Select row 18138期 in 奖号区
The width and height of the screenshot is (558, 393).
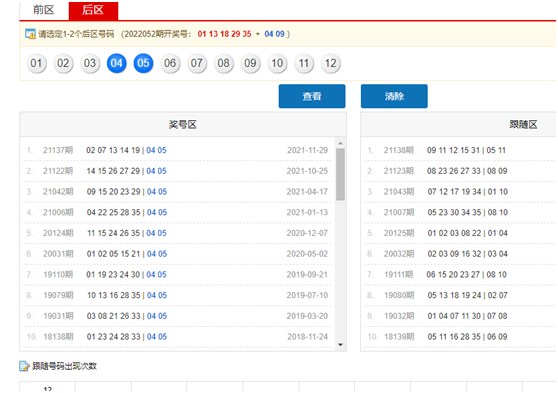point(177,336)
